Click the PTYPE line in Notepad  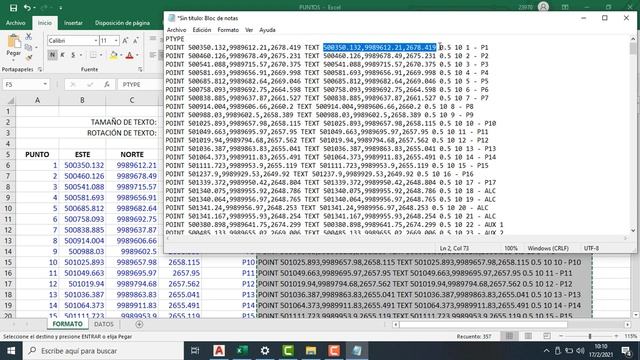tap(175, 39)
